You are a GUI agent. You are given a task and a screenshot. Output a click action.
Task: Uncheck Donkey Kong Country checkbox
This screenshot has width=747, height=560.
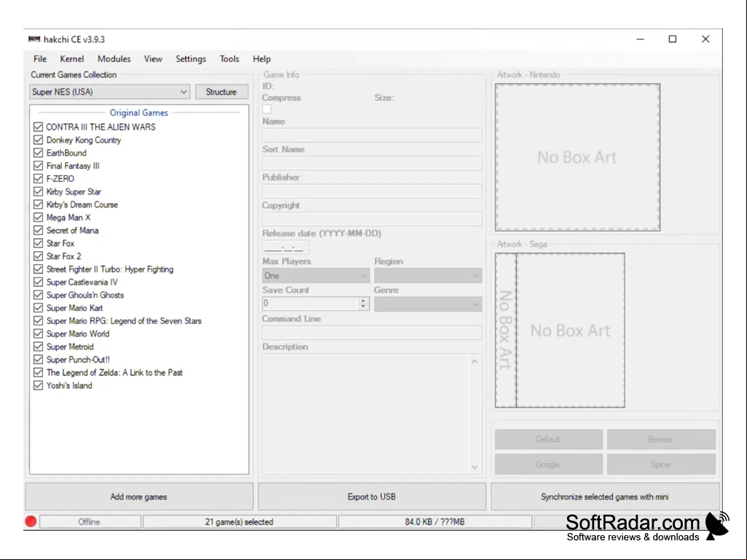[39, 140]
